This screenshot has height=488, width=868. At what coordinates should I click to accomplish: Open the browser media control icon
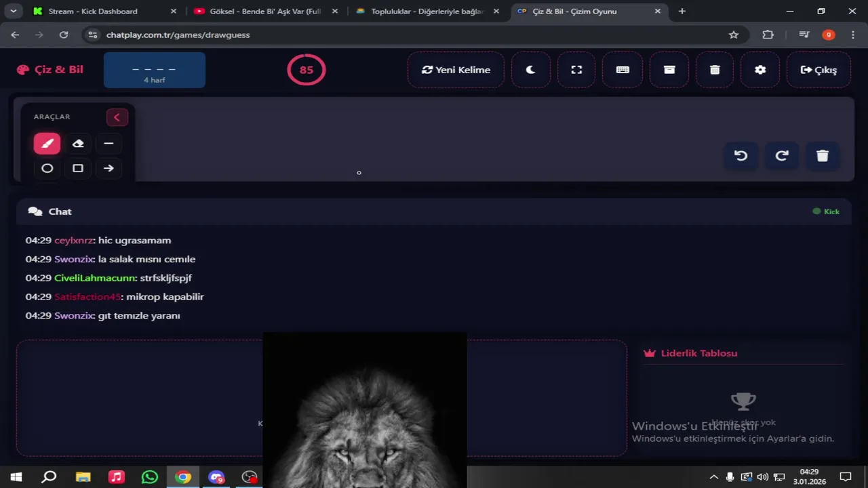click(x=804, y=35)
